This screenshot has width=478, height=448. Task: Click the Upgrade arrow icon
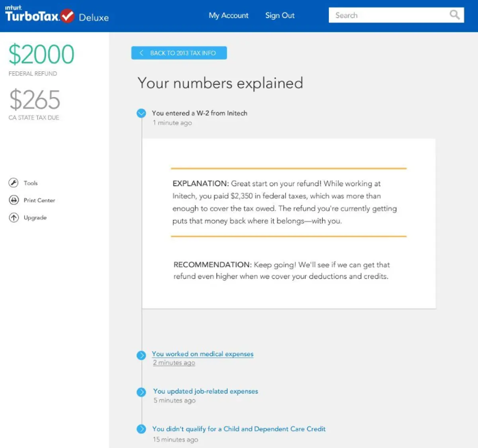[x=14, y=217]
